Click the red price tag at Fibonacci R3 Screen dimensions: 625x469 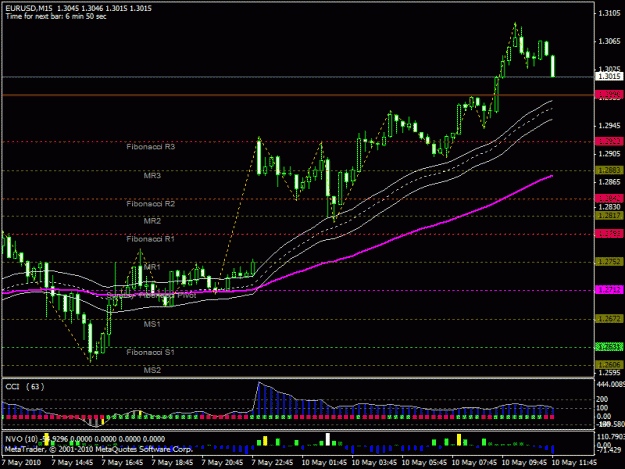(x=609, y=141)
